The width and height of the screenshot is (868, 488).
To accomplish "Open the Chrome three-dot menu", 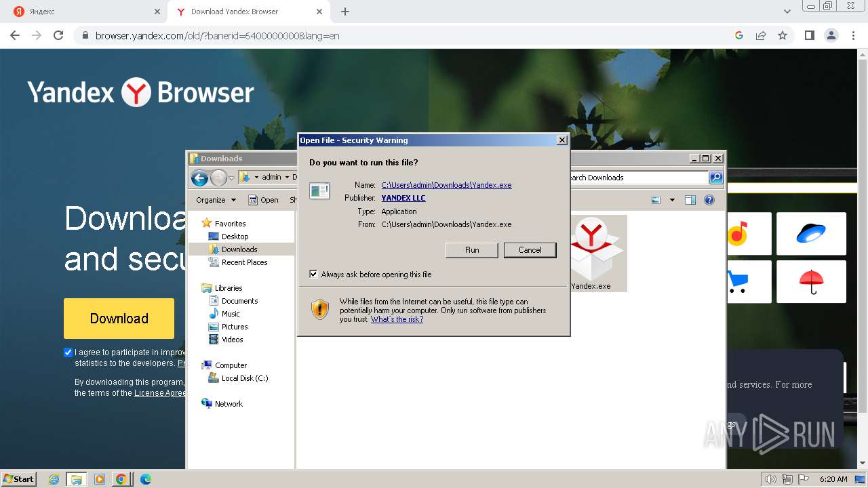I will click(x=852, y=35).
